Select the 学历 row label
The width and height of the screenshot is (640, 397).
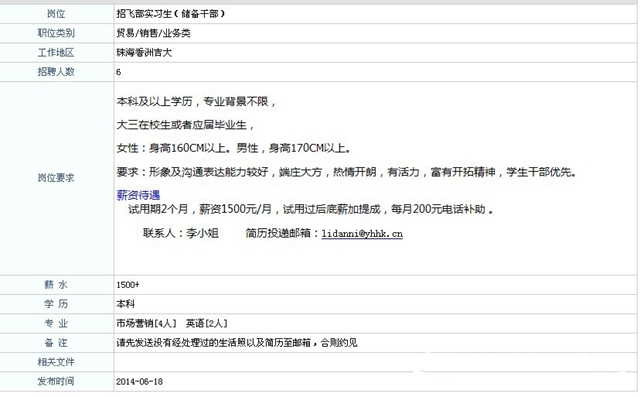[x=56, y=304]
